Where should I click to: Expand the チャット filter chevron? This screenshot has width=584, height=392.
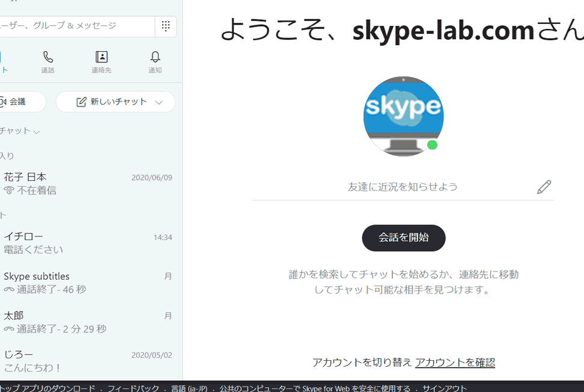[x=37, y=132]
